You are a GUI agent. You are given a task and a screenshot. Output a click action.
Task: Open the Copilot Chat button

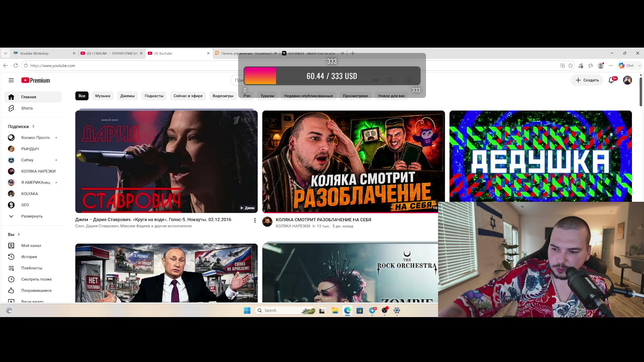(x=626, y=66)
